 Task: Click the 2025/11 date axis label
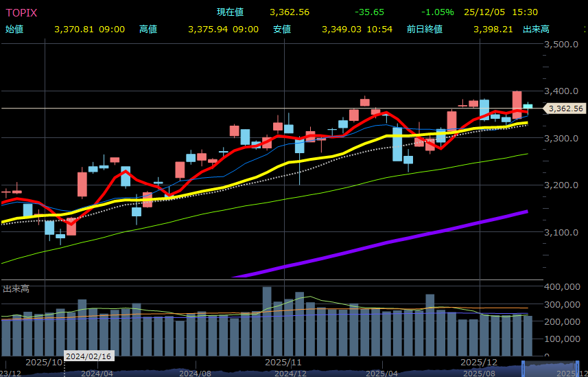(283, 362)
